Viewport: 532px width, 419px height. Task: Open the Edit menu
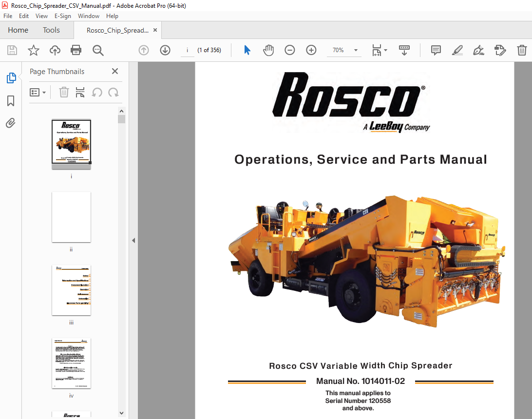[x=24, y=16]
